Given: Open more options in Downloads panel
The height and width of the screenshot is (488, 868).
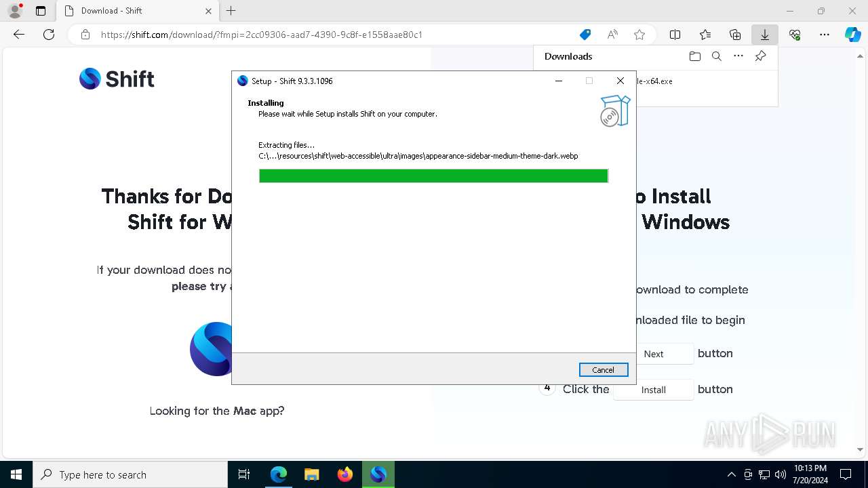Looking at the screenshot, I should (x=738, y=56).
